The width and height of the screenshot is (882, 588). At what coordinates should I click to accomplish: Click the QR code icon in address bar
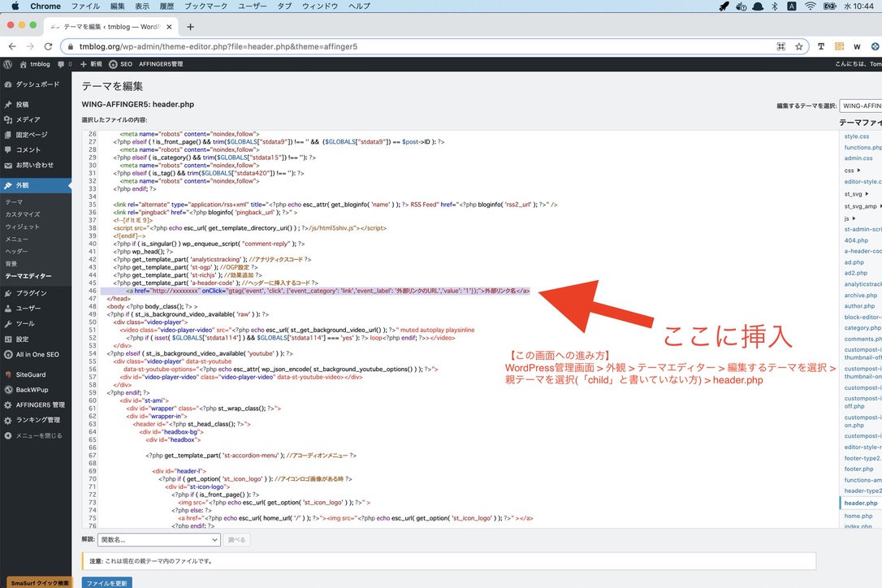tap(780, 47)
